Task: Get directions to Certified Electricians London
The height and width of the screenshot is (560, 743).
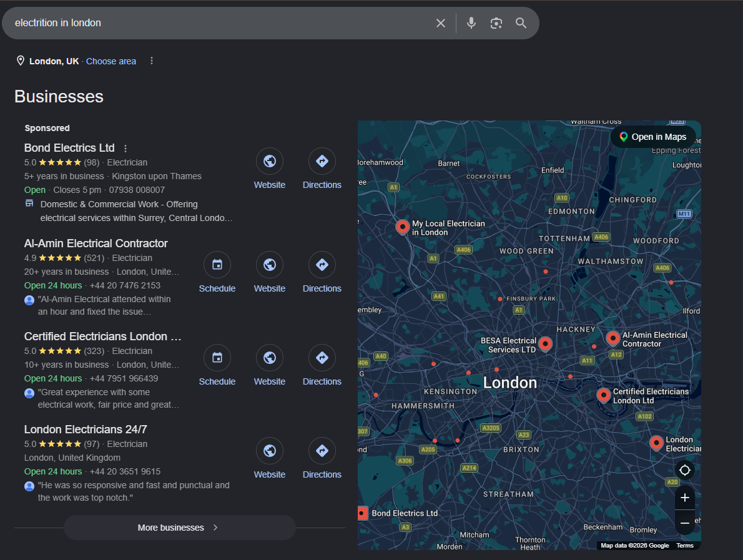Action: (322, 358)
